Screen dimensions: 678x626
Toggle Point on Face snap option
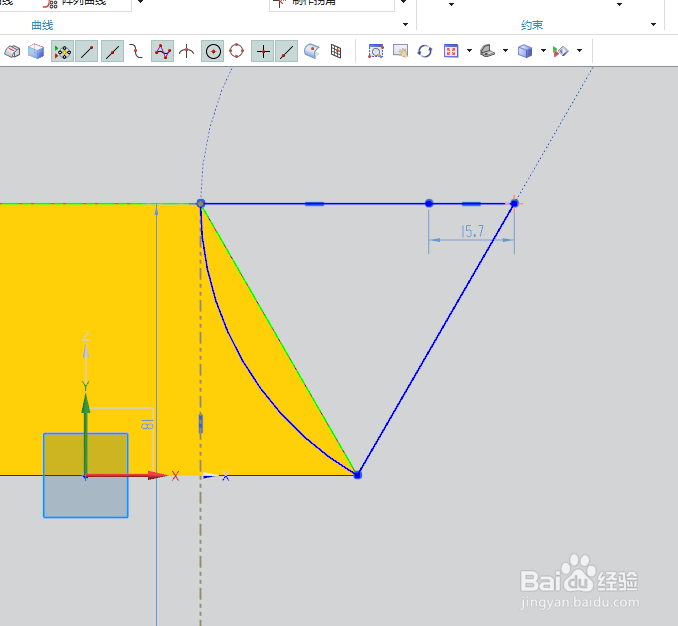pos(312,51)
